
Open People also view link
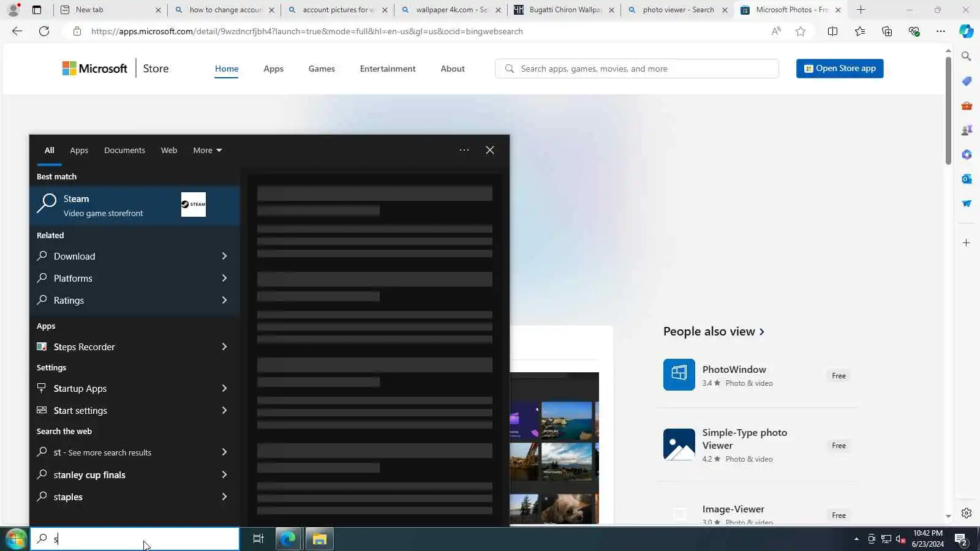click(x=714, y=331)
